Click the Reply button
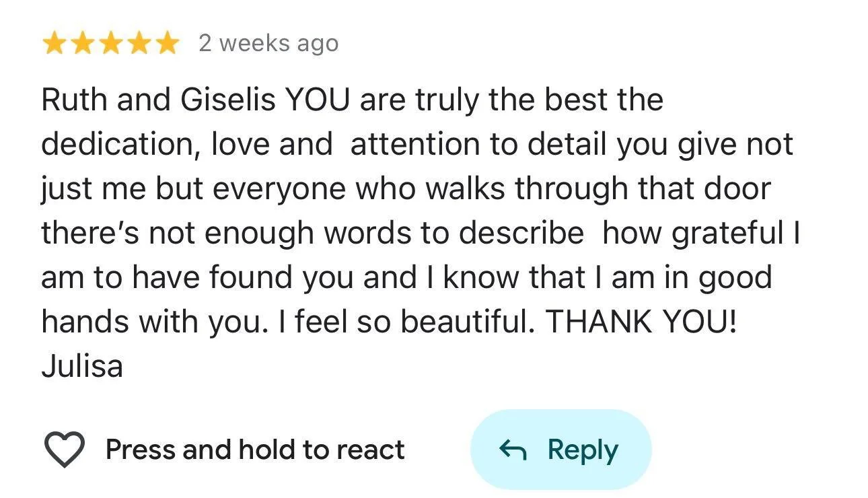 [x=561, y=450]
